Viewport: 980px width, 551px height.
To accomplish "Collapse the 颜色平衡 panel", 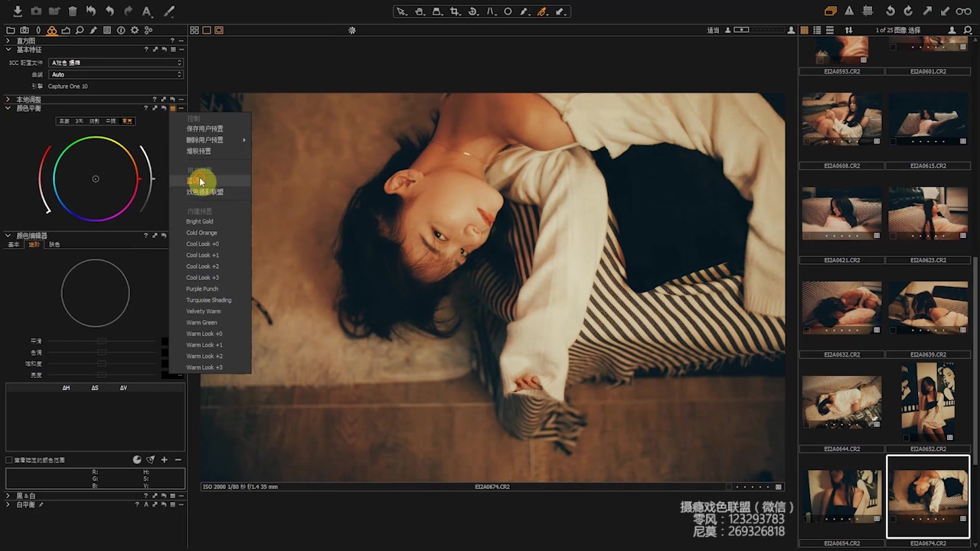I will pyautogui.click(x=8, y=109).
